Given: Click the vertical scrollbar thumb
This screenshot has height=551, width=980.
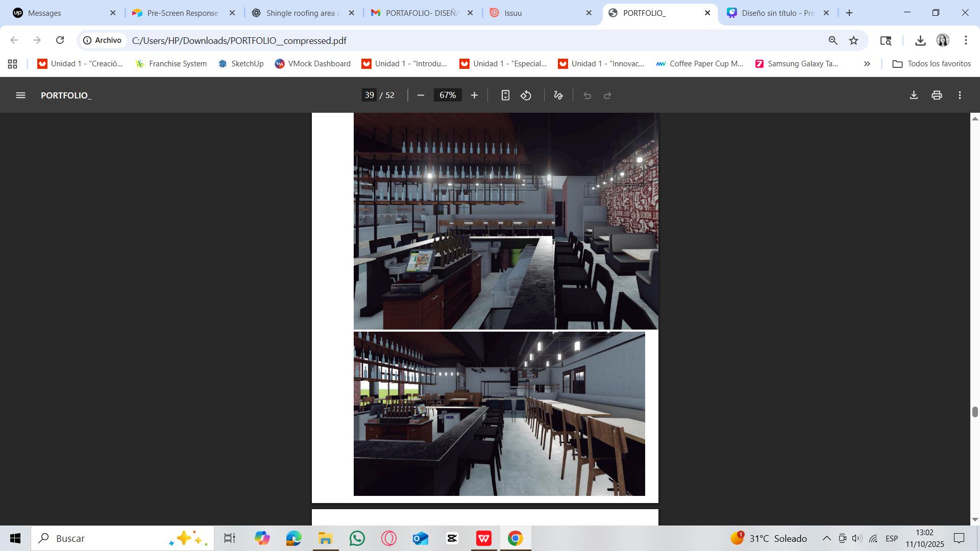Looking at the screenshot, I should pos(975,412).
